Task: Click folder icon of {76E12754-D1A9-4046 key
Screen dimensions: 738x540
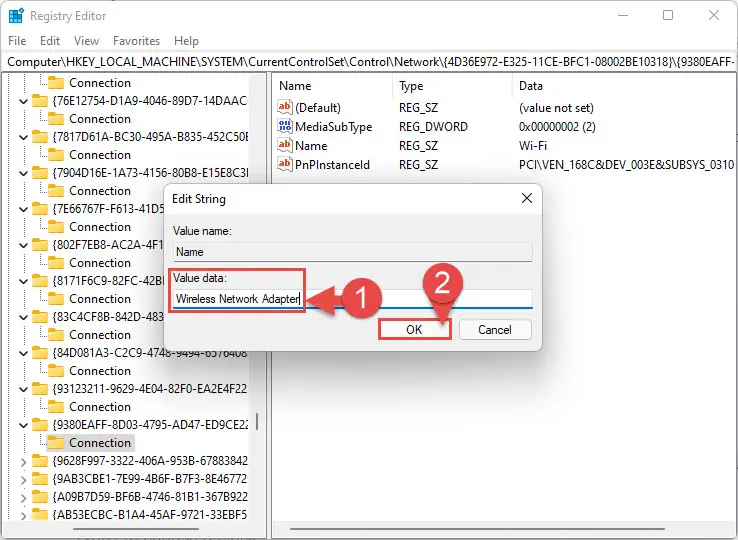Action: tap(40, 101)
